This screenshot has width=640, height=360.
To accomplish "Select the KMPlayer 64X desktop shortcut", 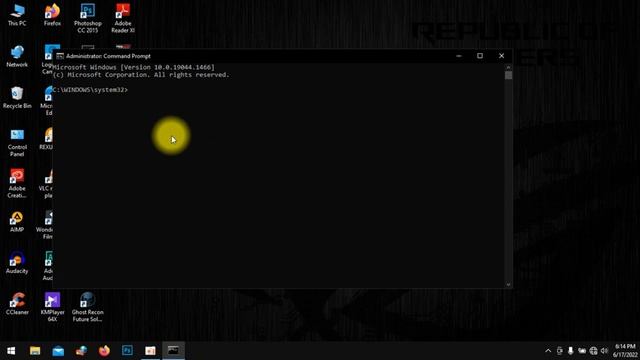I will click(52, 307).
